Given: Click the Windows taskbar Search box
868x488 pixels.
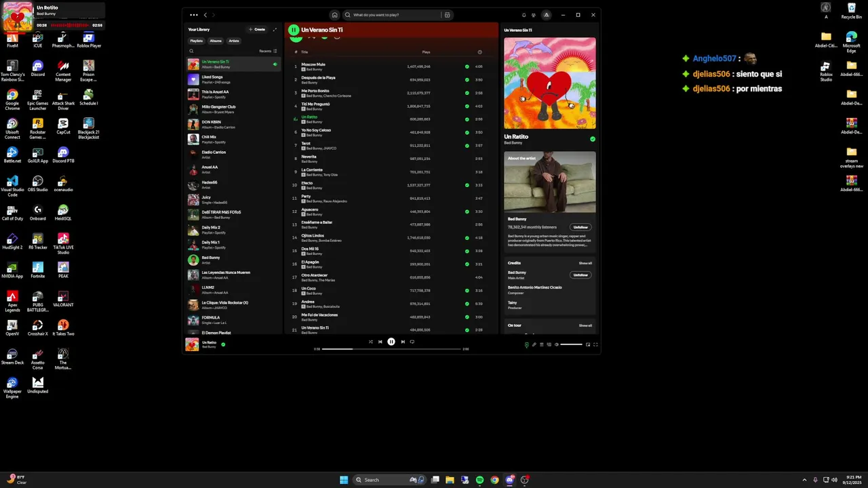Looking at the screenshot, I should click(390, 480).
